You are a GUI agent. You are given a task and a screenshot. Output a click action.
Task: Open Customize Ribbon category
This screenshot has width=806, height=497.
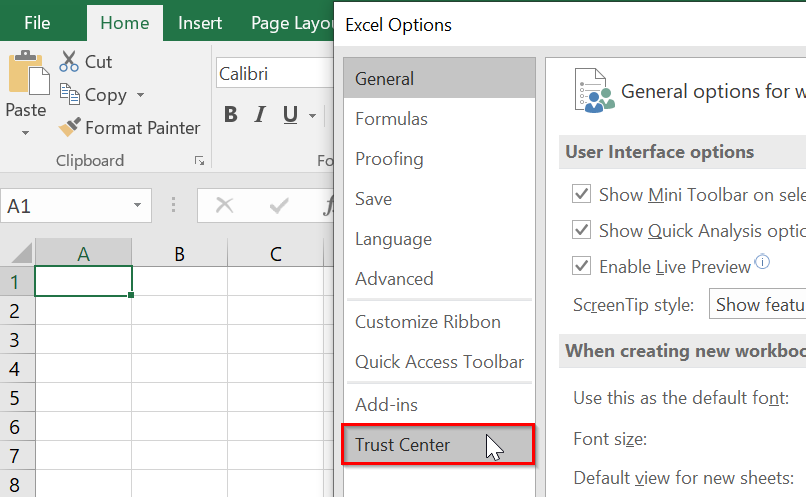point(439,322)
